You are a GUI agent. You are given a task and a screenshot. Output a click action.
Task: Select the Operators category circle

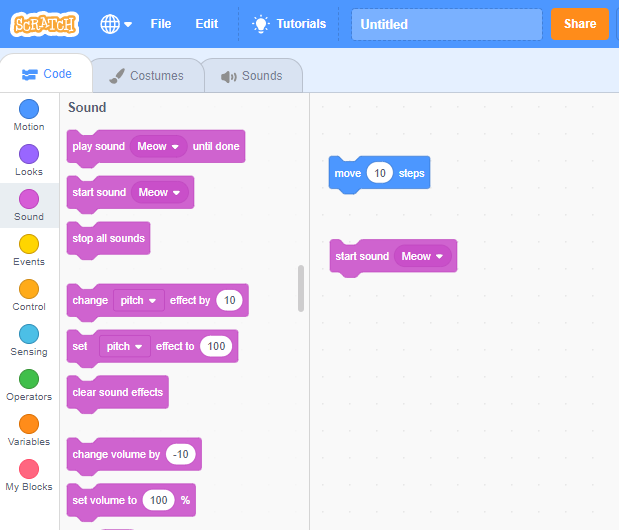point(29,379)
